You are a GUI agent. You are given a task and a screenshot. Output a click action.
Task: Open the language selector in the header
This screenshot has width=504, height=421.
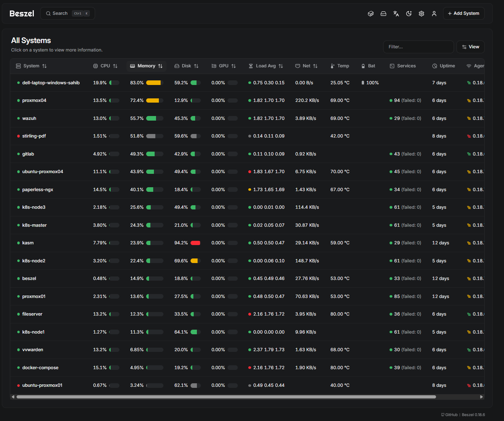[x=396, y=13]
